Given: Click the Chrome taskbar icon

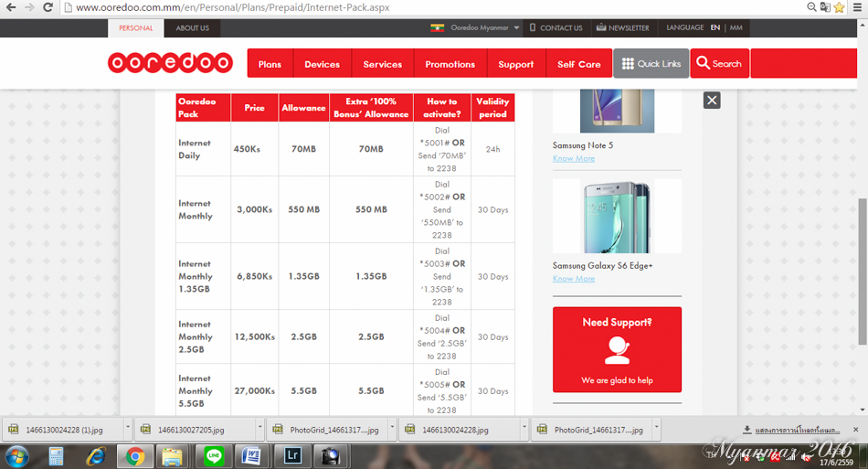Looking at the screenshot, I should (x=134, y=457).
